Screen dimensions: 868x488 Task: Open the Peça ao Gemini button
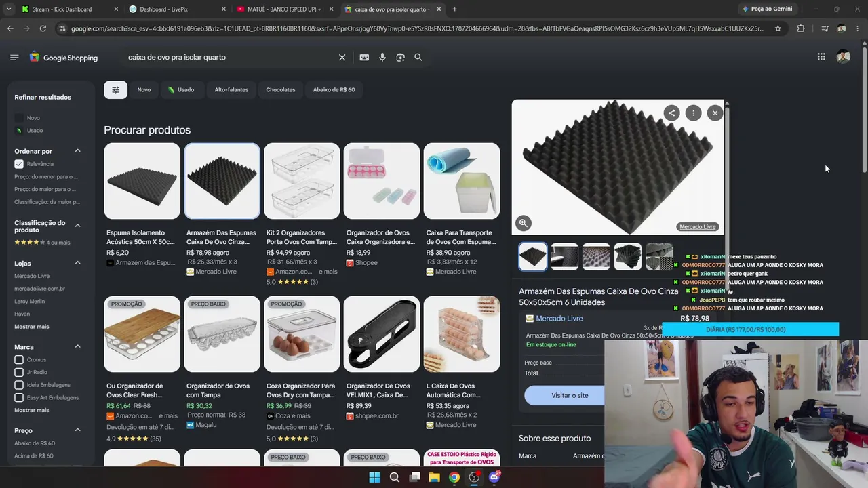(767, 9)
